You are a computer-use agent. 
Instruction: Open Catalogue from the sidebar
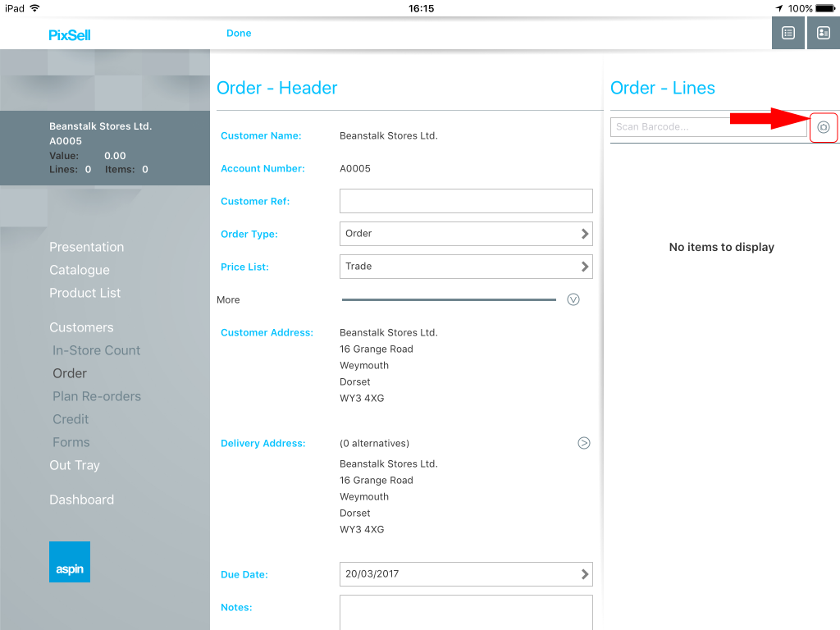coord(80,270)
